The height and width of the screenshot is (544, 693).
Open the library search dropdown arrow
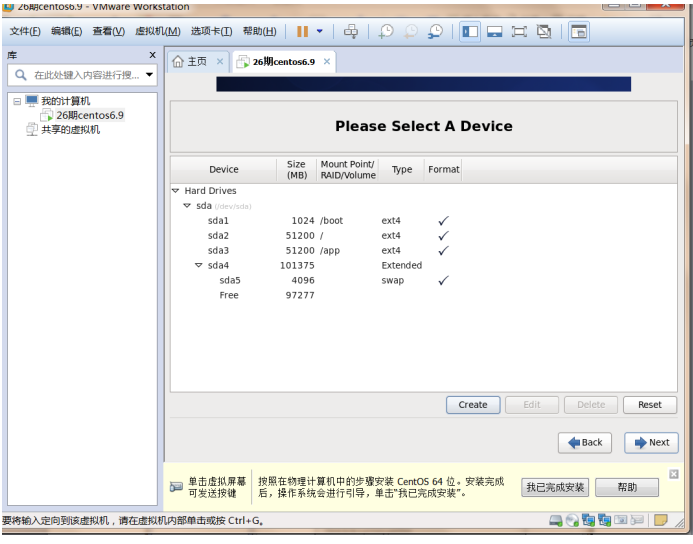coord(149,75)
